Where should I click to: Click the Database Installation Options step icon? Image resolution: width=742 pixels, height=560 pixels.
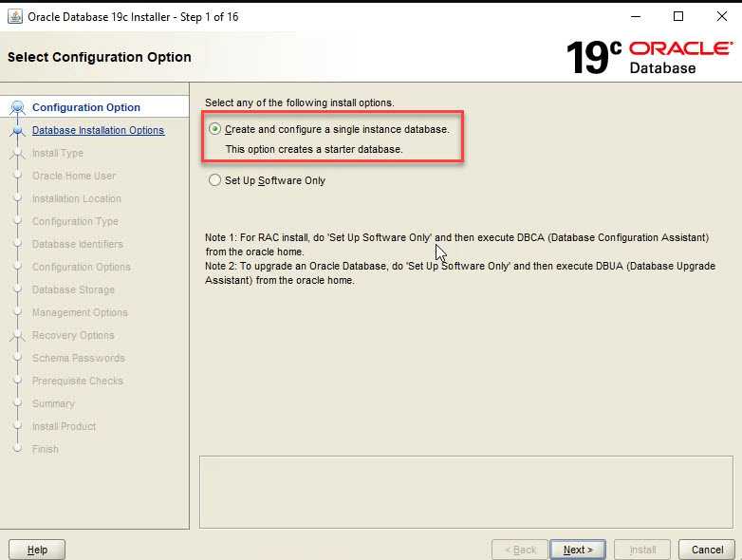tap(17, 131)
